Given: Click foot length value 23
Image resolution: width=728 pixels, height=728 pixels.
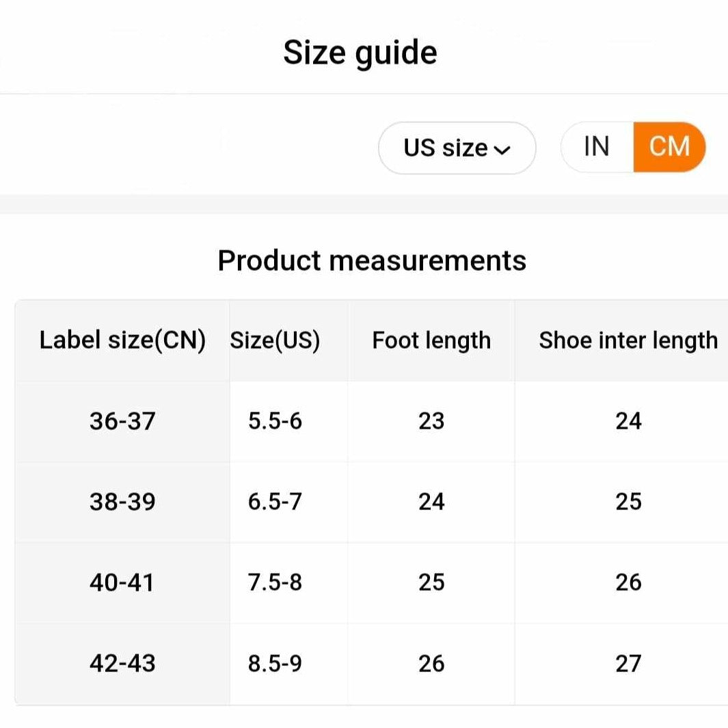Looking at the screenshot, I should click(431, 421).
